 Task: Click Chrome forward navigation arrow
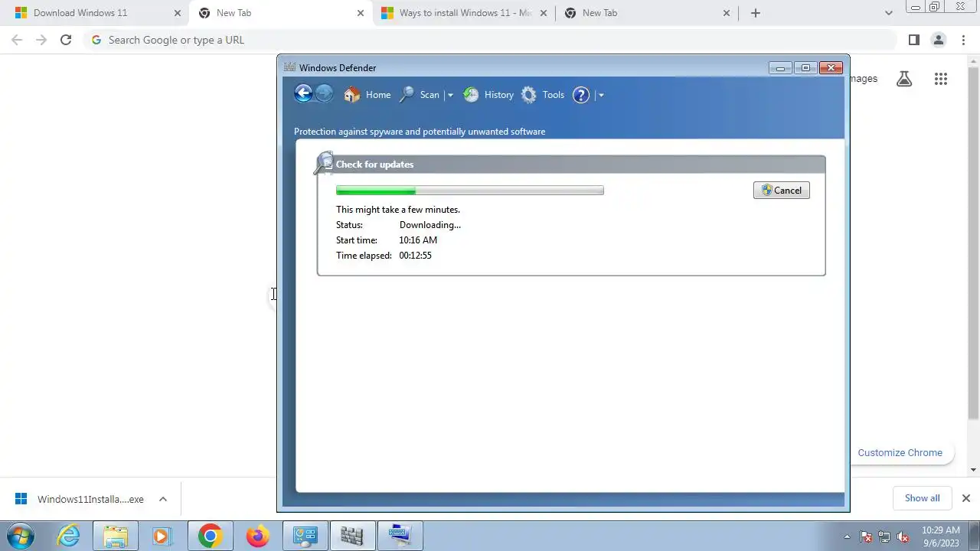(41, 40)
